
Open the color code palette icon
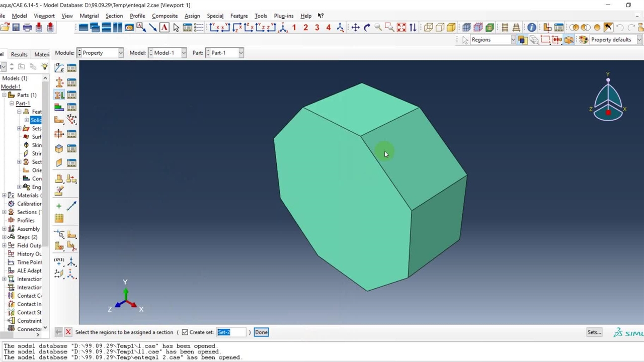583,40
